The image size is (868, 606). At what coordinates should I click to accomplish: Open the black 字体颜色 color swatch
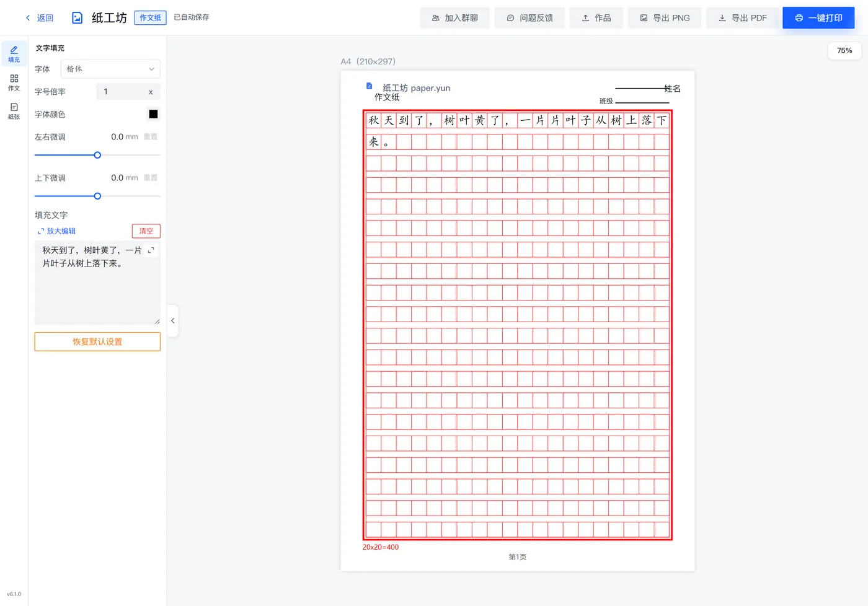[153, 114]
